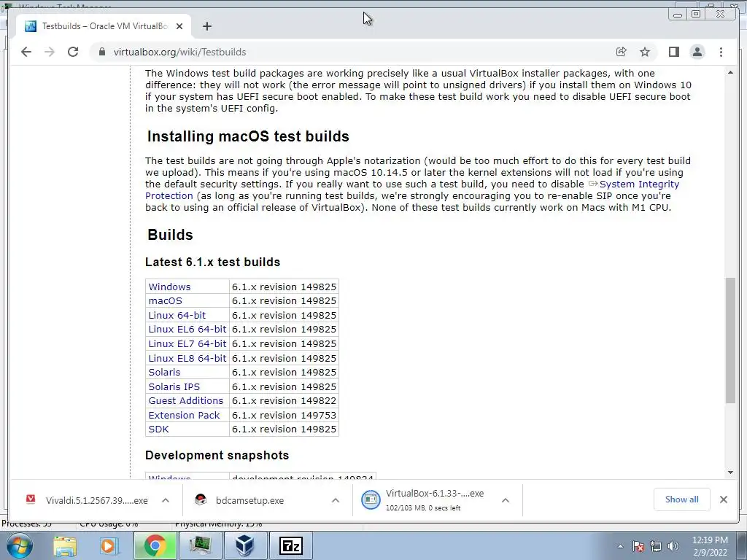Viewport: 747px width, 560px height.
Task: Click page scrollbar down arrow
Action: 730,472
